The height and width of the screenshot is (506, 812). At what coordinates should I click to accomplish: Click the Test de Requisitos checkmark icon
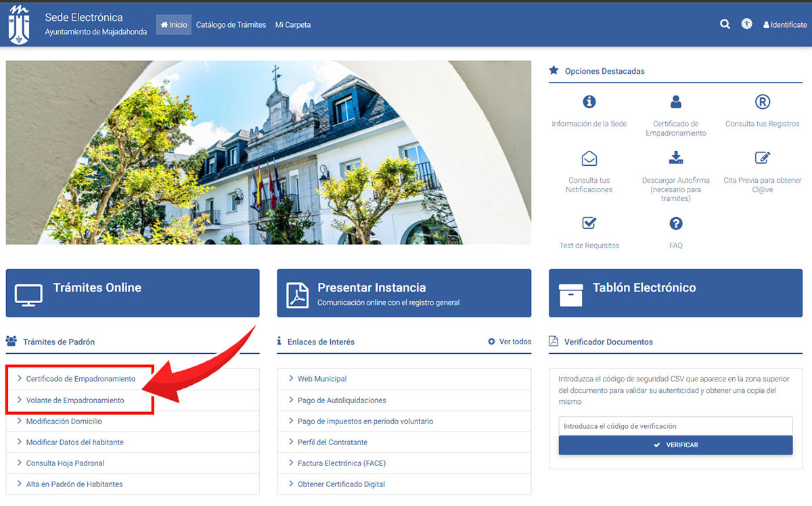click(589, 223)
